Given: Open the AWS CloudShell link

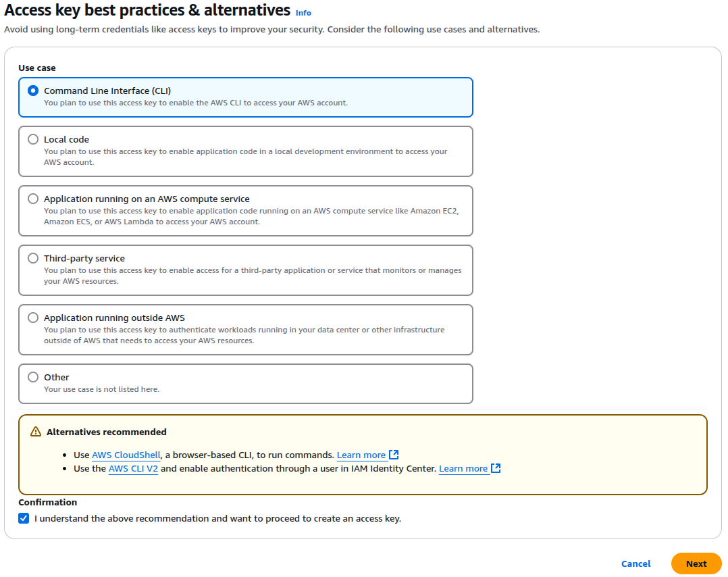Looking at the screenshot, I should [x=126, y=455].
